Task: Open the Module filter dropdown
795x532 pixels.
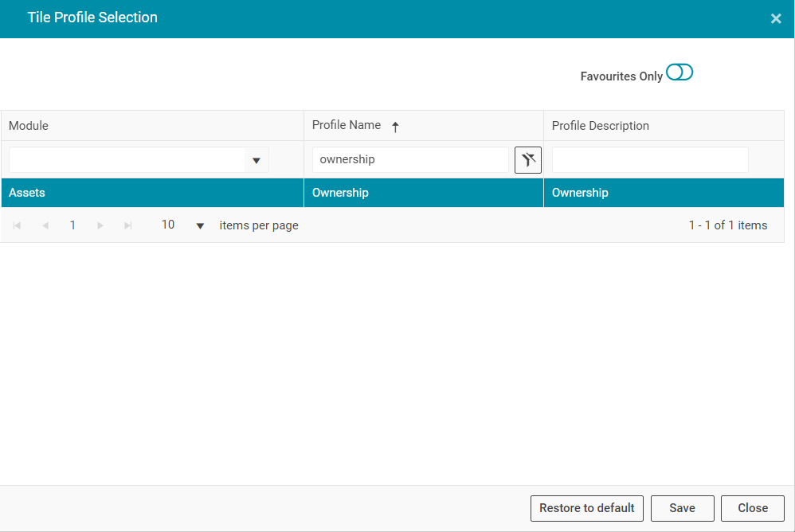Action: pyautogui.click(x=256, y=161)
